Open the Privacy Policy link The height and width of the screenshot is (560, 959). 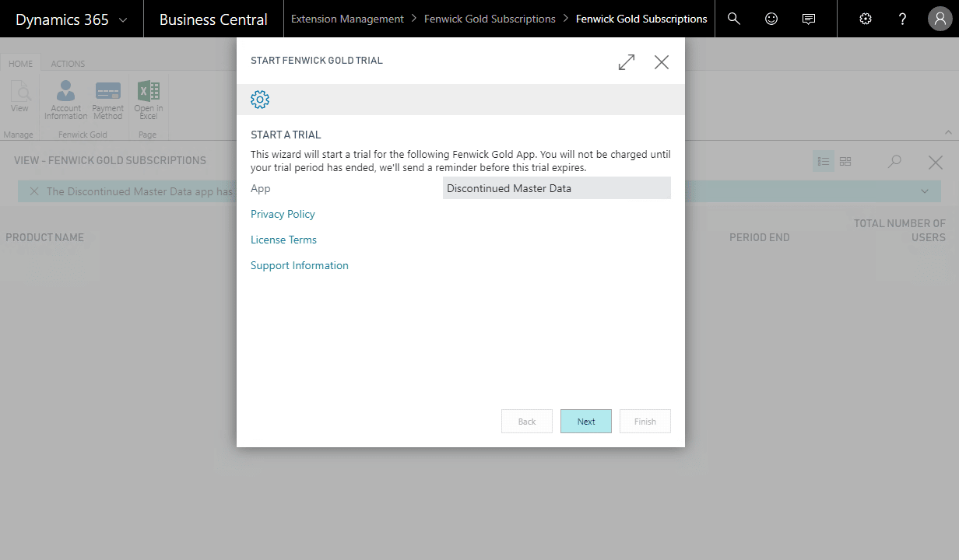pyautogui.click(x=283, y=214)
